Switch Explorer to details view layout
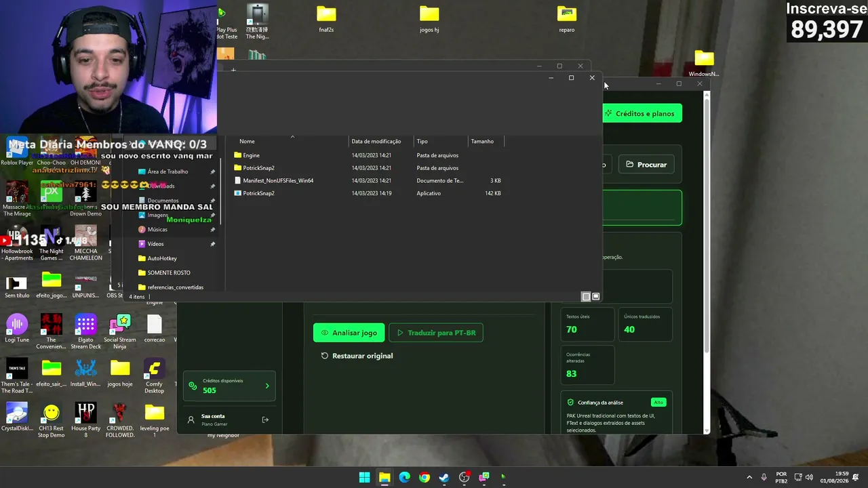 (587, 296)
